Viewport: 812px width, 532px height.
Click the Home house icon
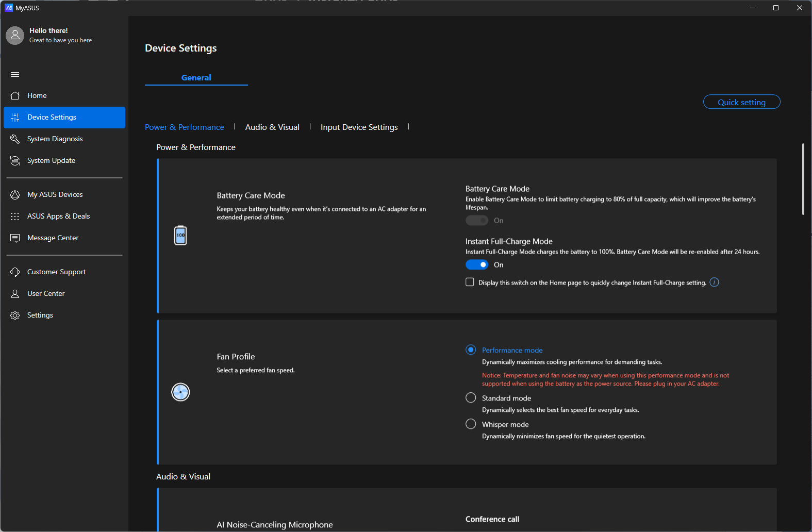click(15, 96)
